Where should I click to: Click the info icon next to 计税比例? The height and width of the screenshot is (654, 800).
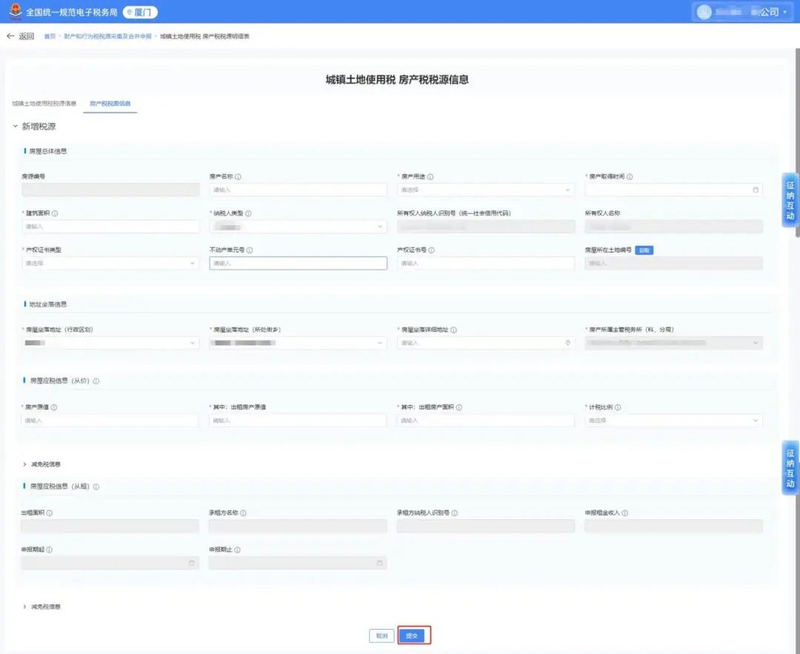619,407
